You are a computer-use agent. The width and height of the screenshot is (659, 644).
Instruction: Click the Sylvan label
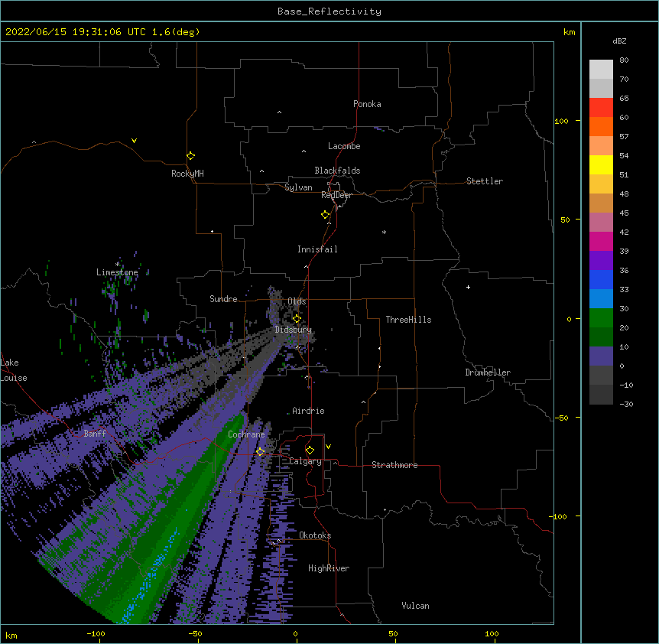pyautogui.click(x=298, y=187)
